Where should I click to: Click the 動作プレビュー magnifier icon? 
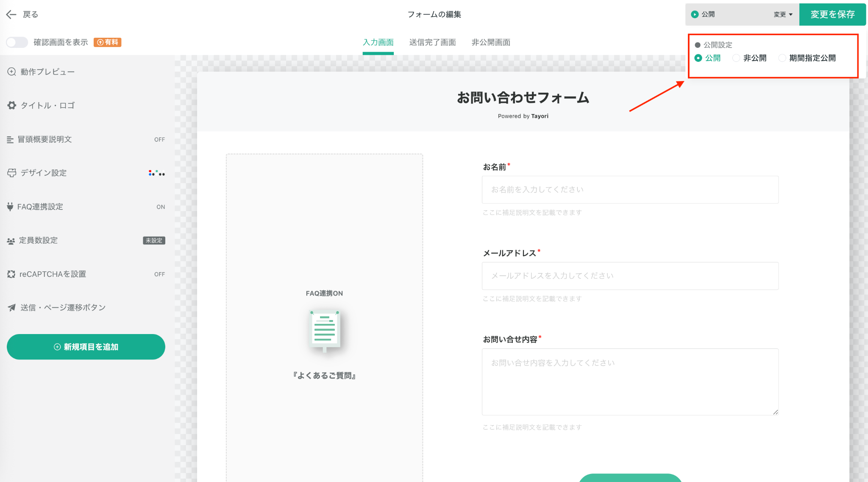[x=11, y=72]
